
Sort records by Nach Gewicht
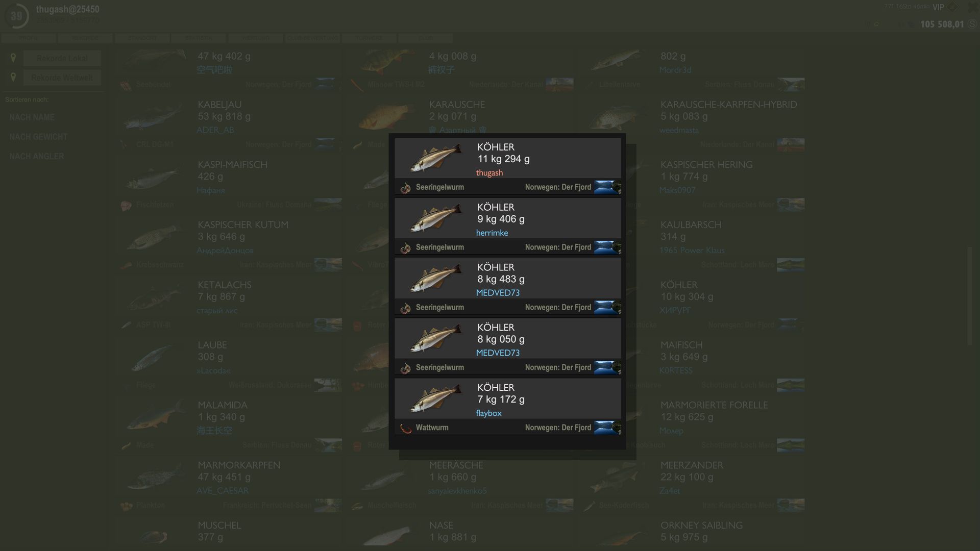pyautogui.click(x=38, y=137)
